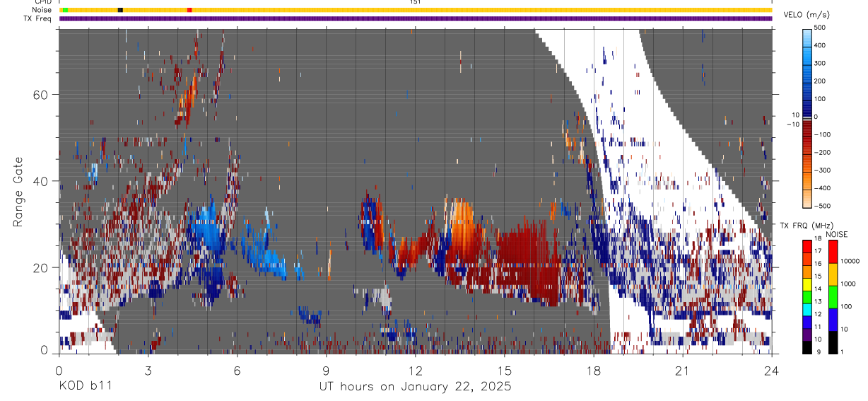
Task: Click the black segment in the Noise strip
Action: (120, 10)
